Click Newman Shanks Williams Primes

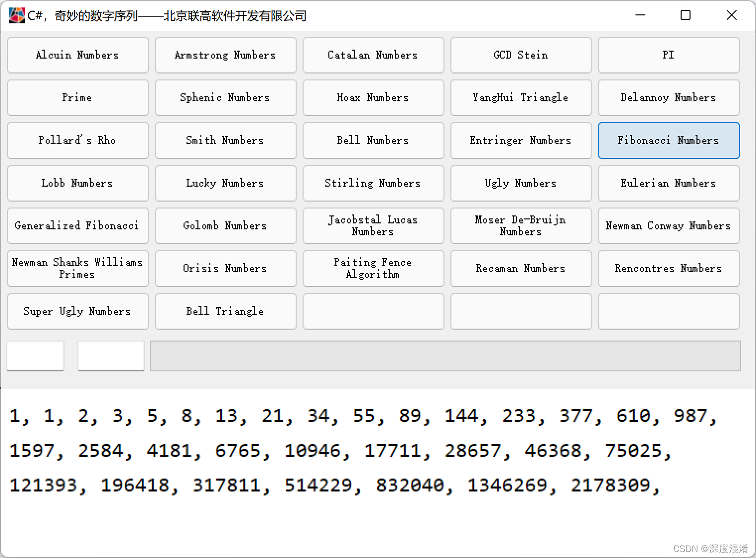pos(77,269)
